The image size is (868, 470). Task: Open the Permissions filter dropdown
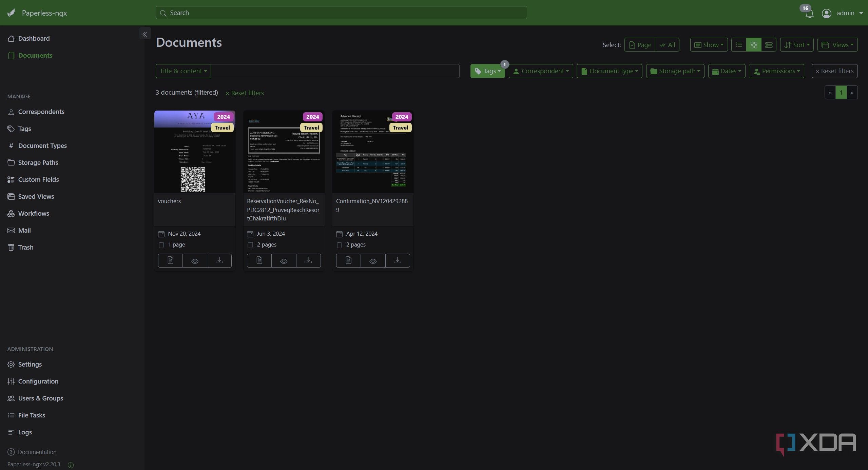(x=776, y=71)
